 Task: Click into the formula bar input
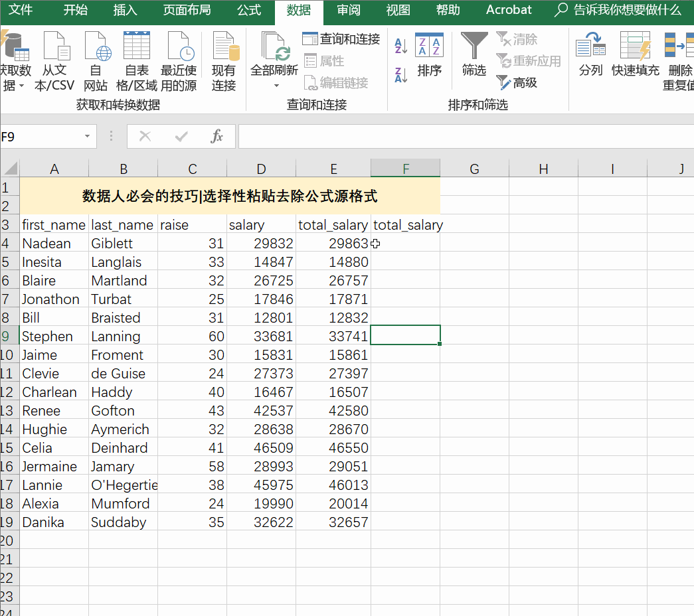click(466, 136)
